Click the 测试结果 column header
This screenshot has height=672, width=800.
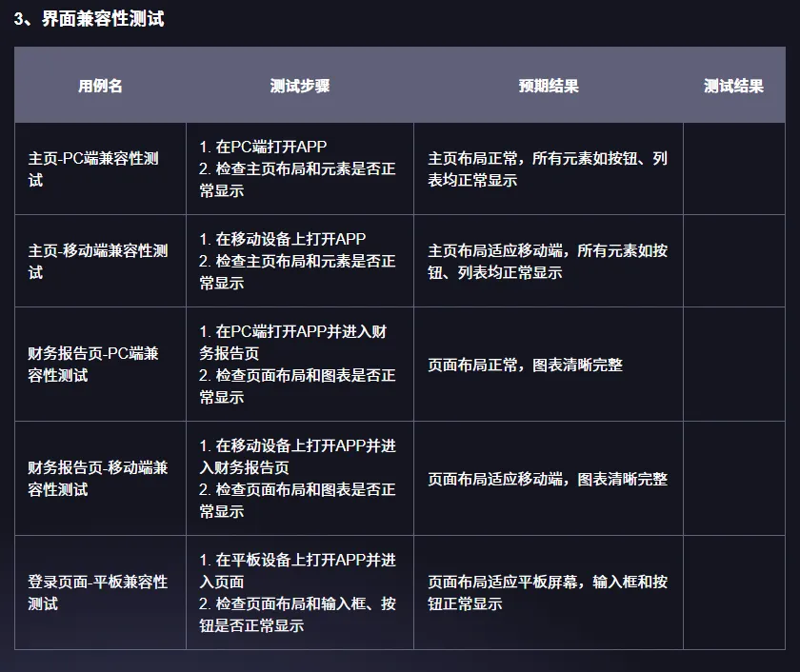(x=733, y=86)
